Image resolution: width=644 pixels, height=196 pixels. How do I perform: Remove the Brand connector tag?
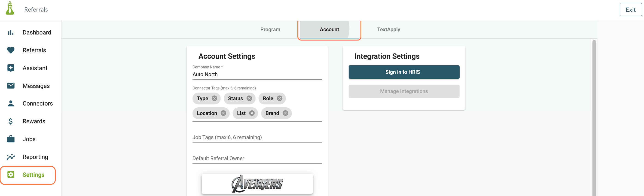pyautogui.click(x=285, y=113)
